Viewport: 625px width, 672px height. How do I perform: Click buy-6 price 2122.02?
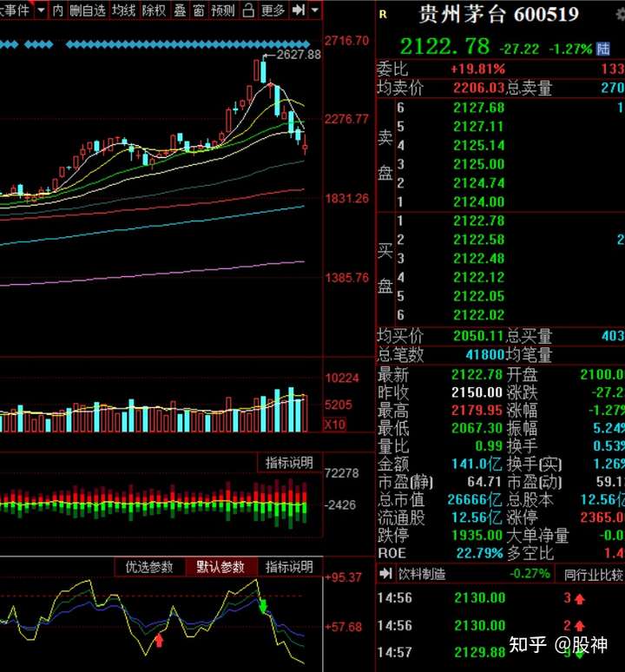coord(479,315)
